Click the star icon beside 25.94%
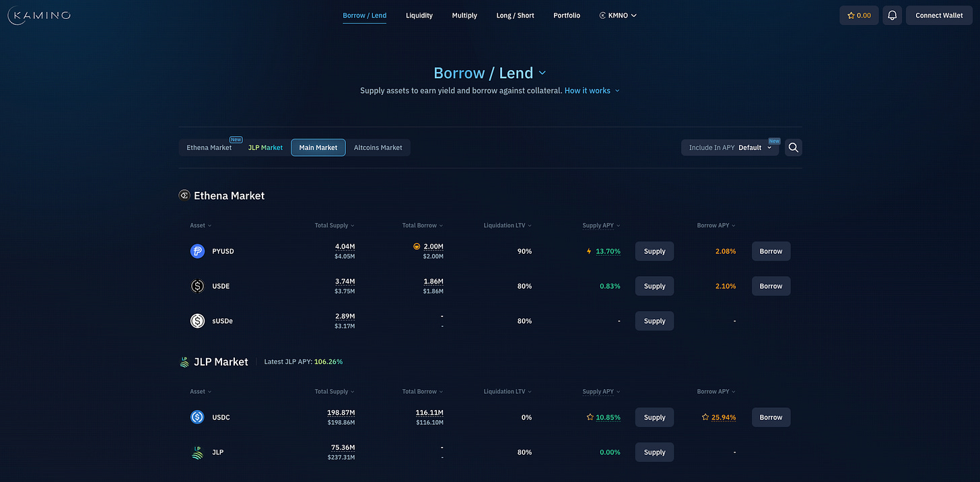The image size is (980, 482). (x=705, y=417)
